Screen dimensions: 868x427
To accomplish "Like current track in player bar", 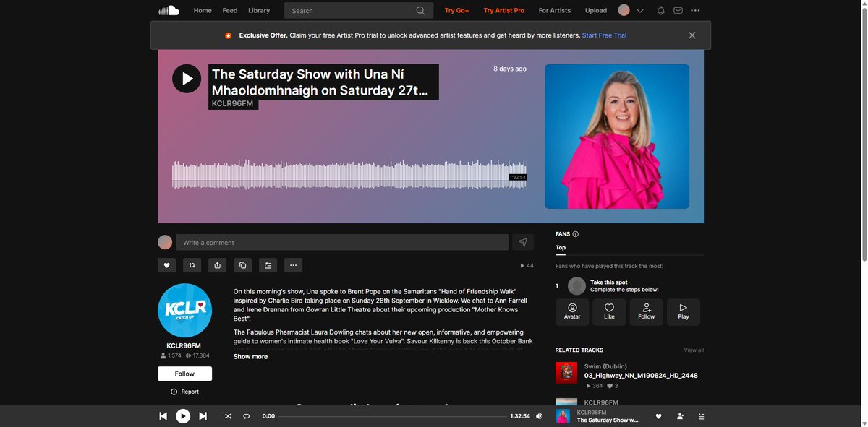I will [x=658, y=416].
